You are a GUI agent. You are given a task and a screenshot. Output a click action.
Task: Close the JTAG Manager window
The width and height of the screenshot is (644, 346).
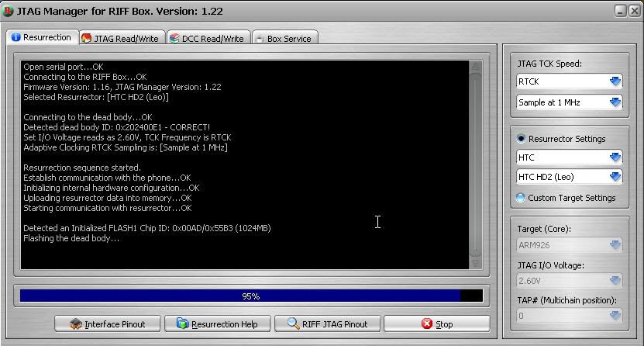coord(635,11)
